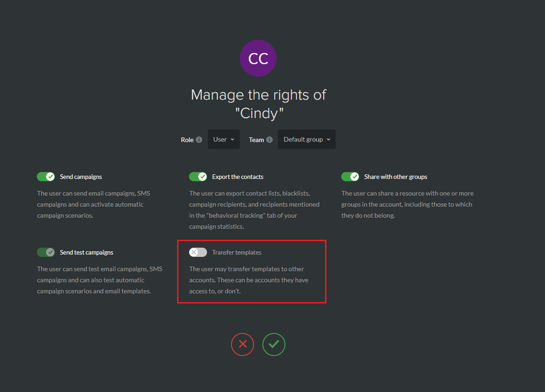
Task: Click the info icon next to Team
Action: point(269,140)
